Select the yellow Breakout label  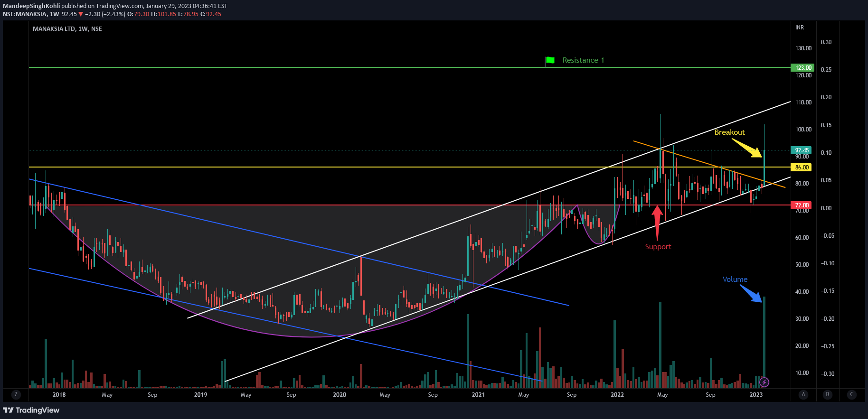pos(729,132)
